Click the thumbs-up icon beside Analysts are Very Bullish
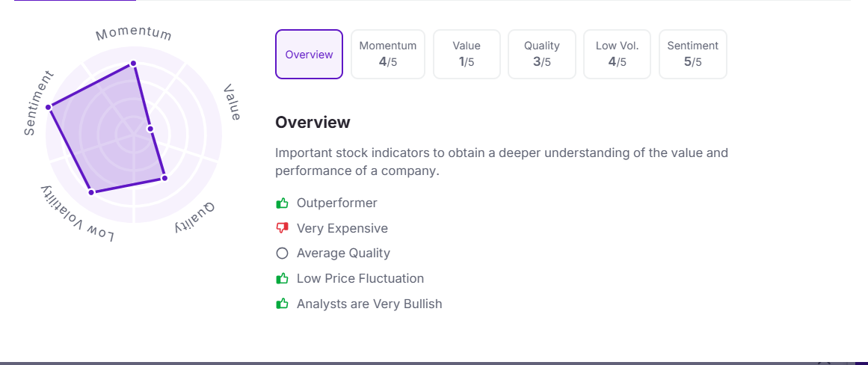Screen dimensions: 868x365 [282, 304]
